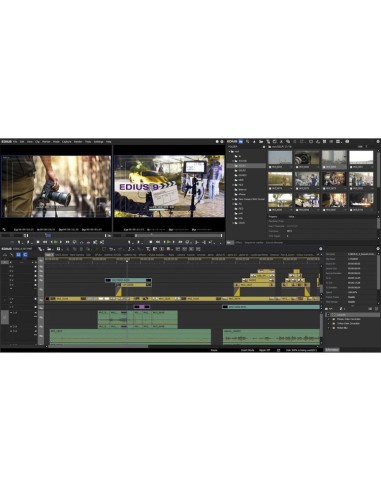This screenshot has width=381, height=492.
Task: Toggle visibility of the topmost video track
Action: [x=36, y=267]
